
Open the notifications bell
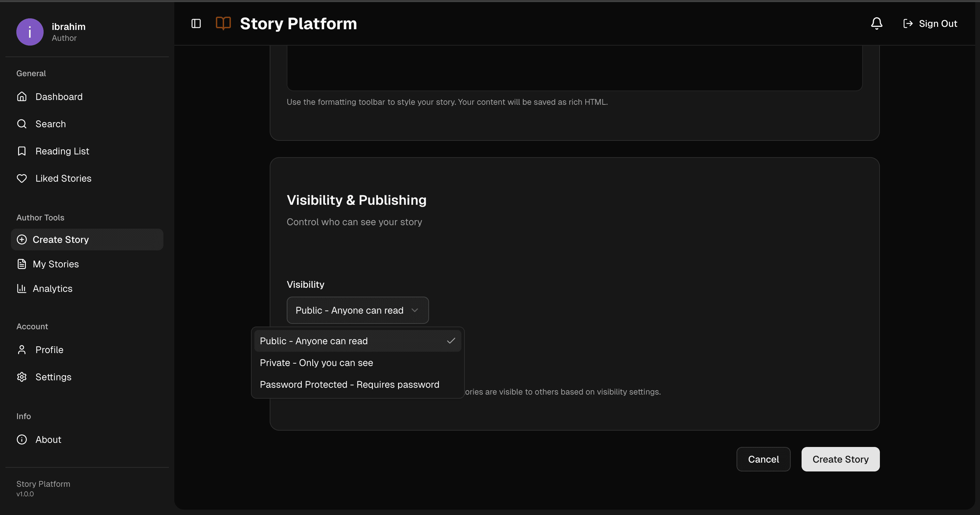(x=876, y=23)
